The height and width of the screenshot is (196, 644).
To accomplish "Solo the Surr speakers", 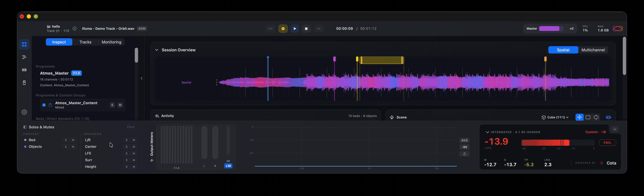I will pyautogui.click(x=127, y=160).
